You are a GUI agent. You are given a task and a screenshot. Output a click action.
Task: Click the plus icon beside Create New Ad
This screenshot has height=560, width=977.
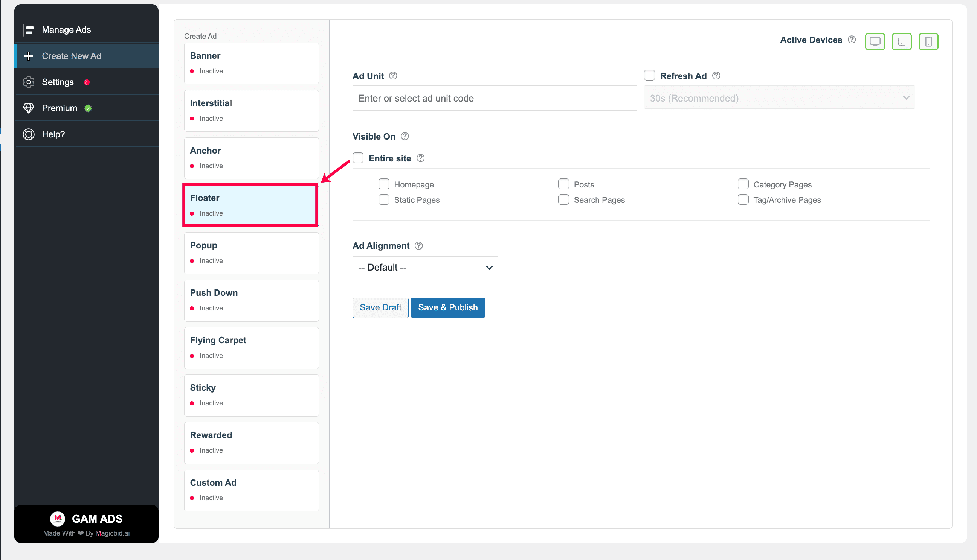[29, 56]
